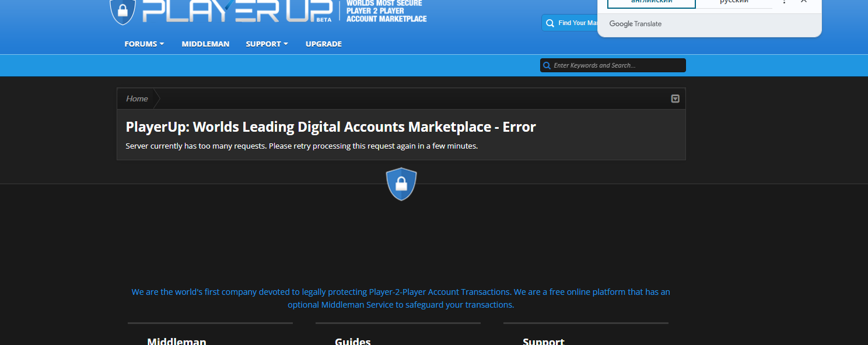The image size is (868, 345).
Task: Click the Home breadcrumb link
Action: (137, 98)
